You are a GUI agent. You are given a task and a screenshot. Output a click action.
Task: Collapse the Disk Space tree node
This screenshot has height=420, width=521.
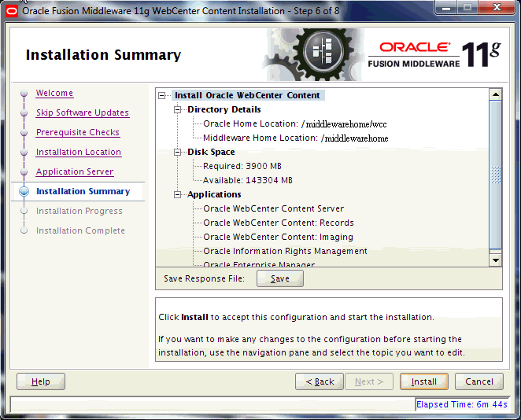tap(178, 152)
